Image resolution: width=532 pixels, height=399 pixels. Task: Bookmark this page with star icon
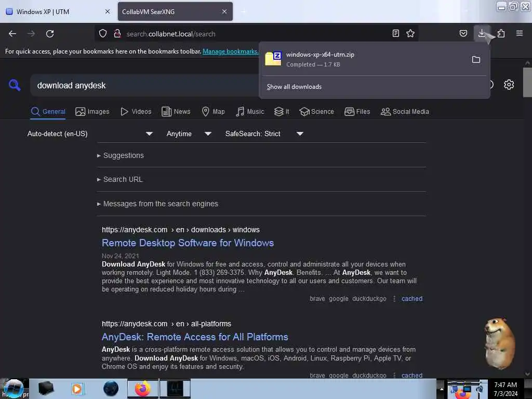(x=410, y=33)
